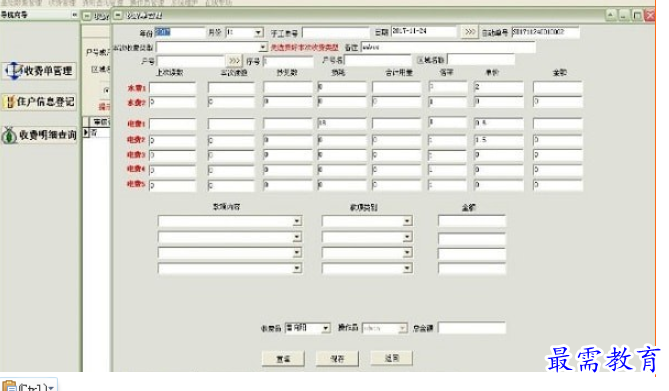Click the 自动编号 field
The height and width of the screenshot is (391, 669).
coord(545,32)
